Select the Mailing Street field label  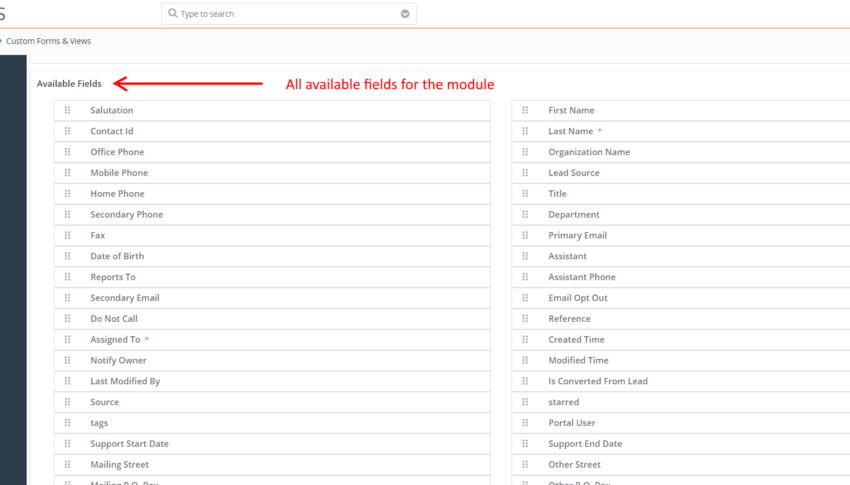(119, 465)
